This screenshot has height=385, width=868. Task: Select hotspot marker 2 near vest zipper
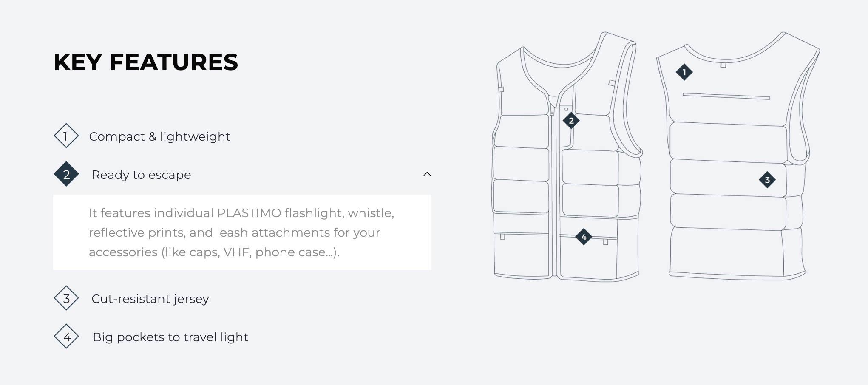pos(571,121)
